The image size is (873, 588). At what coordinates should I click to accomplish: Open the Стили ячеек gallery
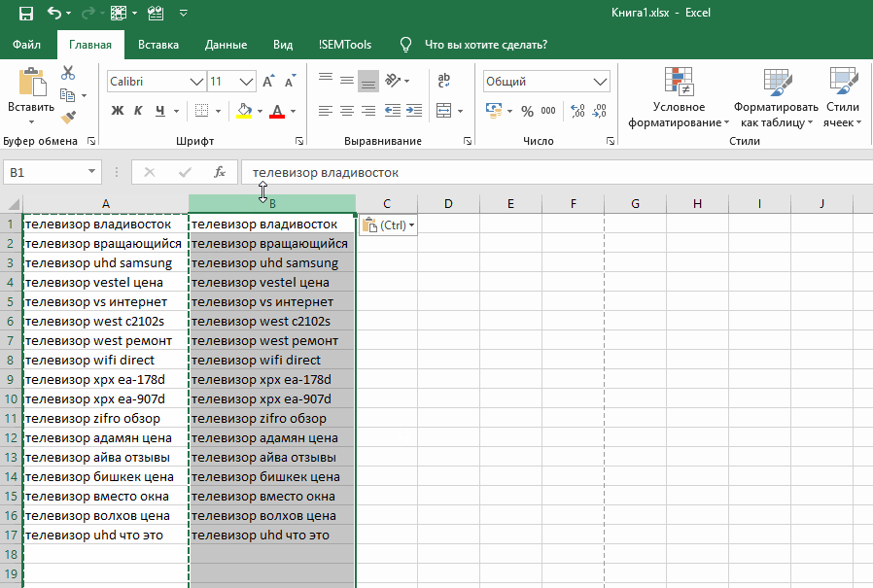click(843, 97)
